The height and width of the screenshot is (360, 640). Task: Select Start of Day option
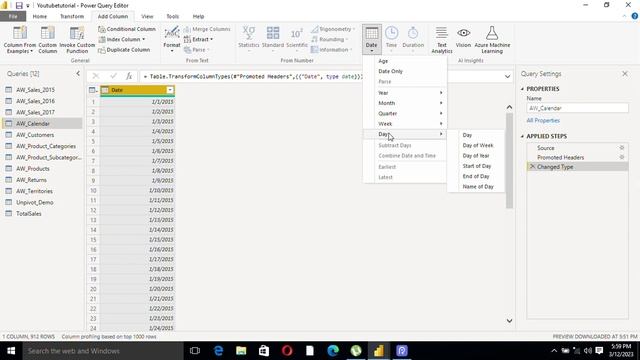pos(476,166)
